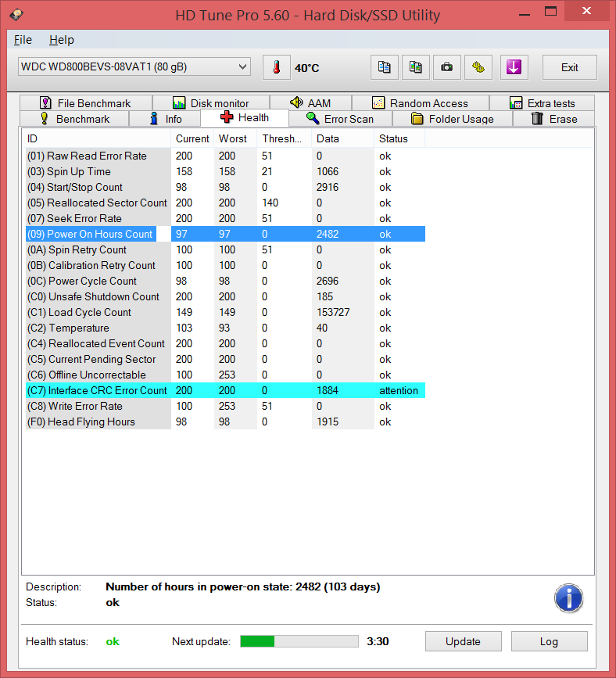616x678 pixels.
Task: Select the (0A) Spin Retry Count row
Action: tap(225, 249)
